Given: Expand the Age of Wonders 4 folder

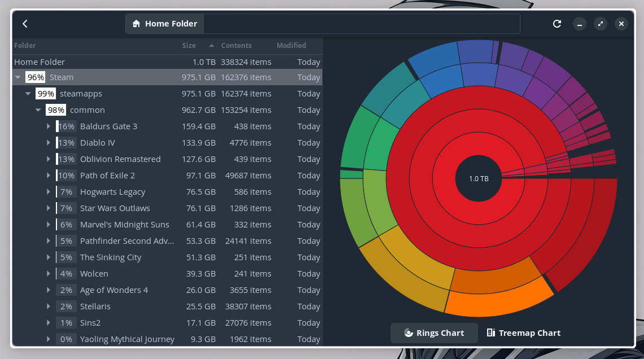Looking at the screenshot, I should click(49, 290).
